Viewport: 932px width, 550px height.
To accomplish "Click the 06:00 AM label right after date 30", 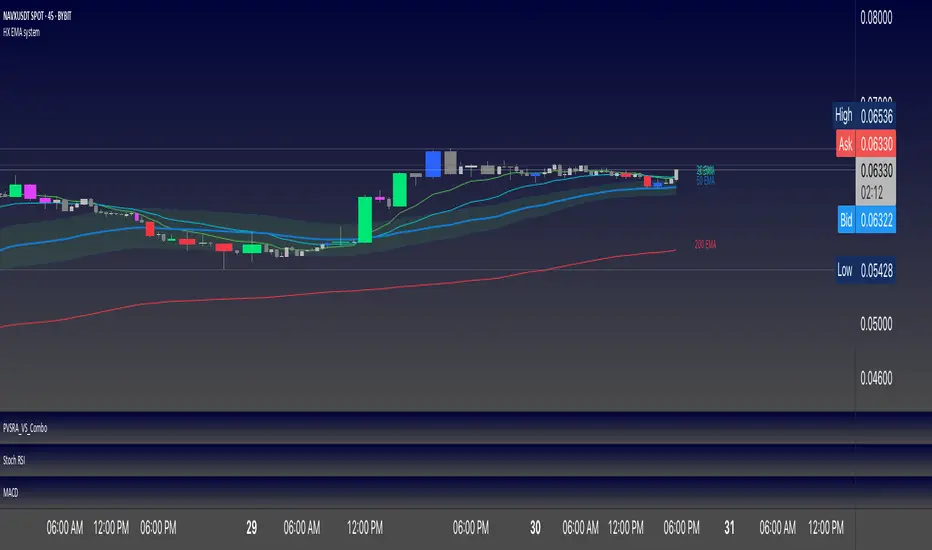I will click(x=580, y=527).
